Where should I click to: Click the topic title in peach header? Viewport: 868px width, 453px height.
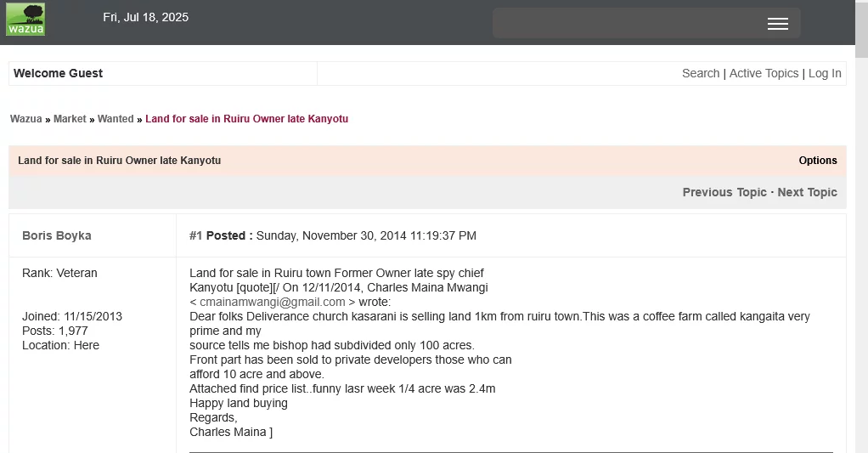click(119, 161)
